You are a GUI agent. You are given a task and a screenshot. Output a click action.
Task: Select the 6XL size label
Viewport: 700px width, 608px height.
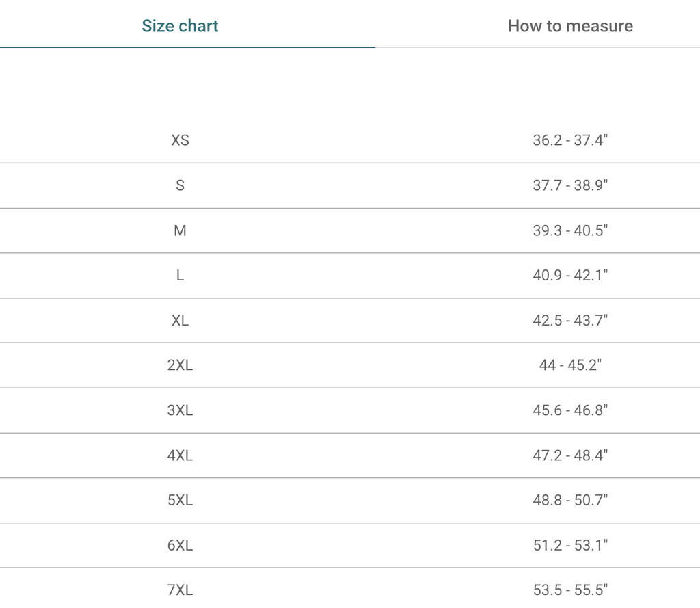(x=180, y=545)
